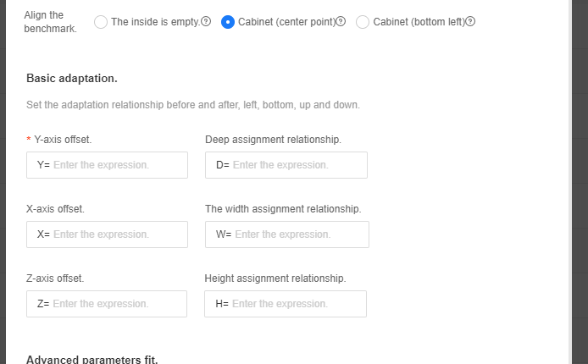The image size is (588, 364).
Task: Focus the Z= expression input field
Action: (118, 304)
